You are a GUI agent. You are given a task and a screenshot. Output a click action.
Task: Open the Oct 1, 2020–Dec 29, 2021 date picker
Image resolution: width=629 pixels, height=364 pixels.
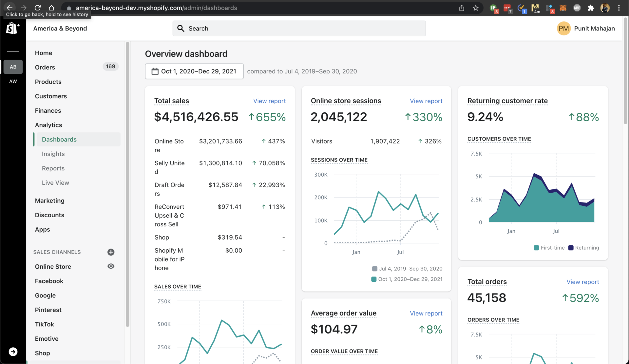194,71
